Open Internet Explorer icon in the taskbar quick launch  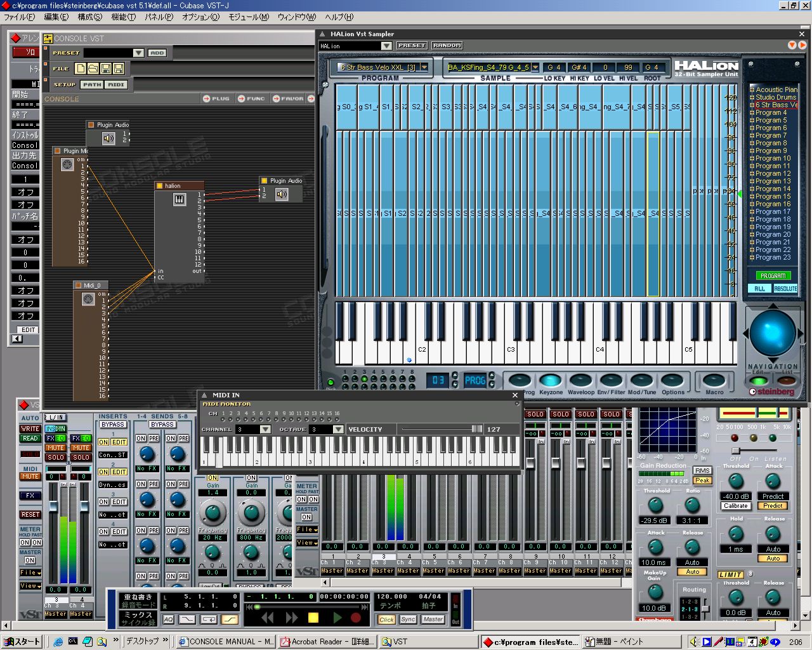tap(58, 642)
